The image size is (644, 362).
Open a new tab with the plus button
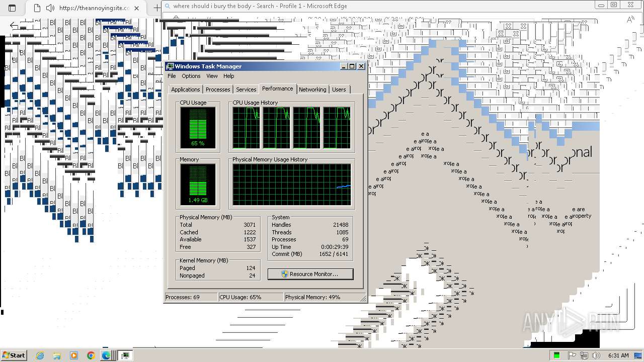pos(156,8)
